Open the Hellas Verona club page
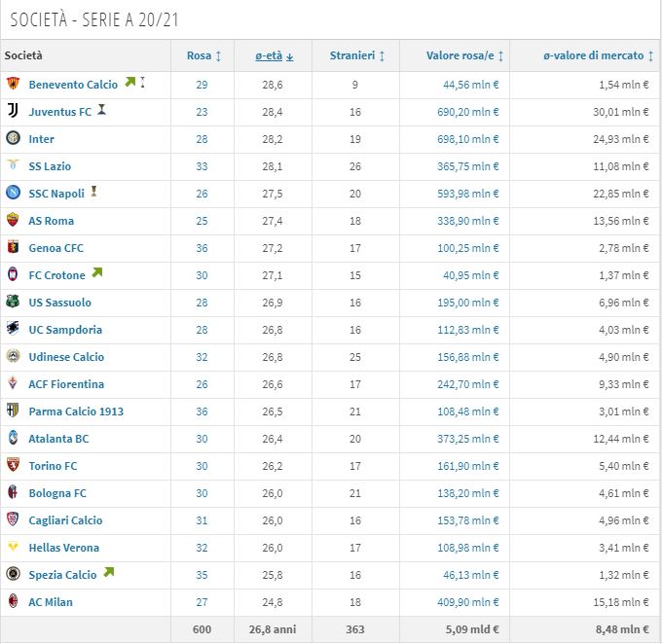Screen dimensions: 662x644 click(63, 548)
